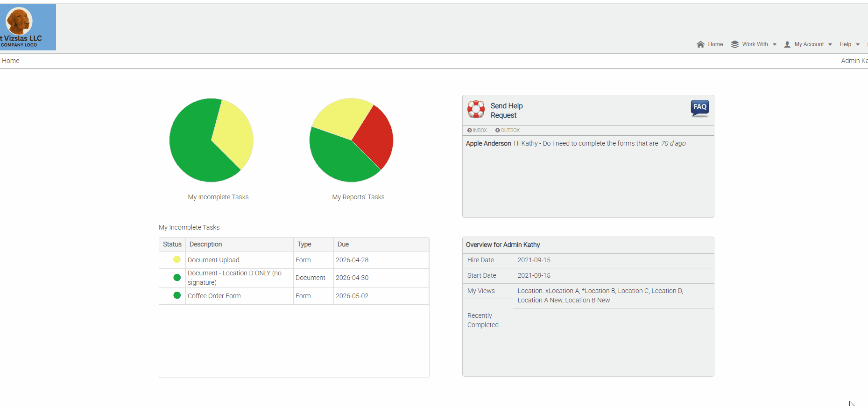Viewport: 868px width, 406px height.
Task: Expand the Work With dropdown arrow
Action: (x=775, y=45)
